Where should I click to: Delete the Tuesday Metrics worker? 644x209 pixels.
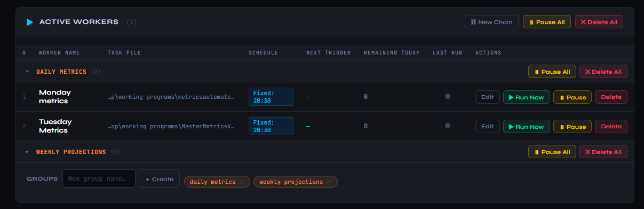pyautogui.click(x=611, y=126)
